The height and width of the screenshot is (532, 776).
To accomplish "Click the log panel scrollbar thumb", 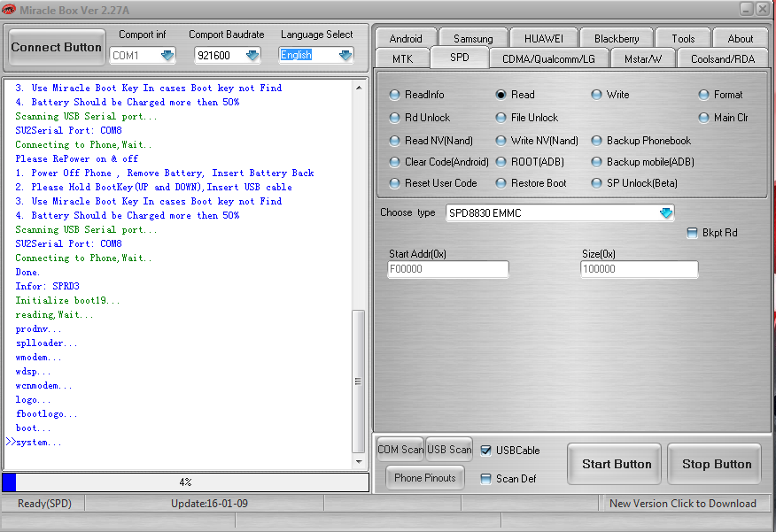I will coord(358,382).
